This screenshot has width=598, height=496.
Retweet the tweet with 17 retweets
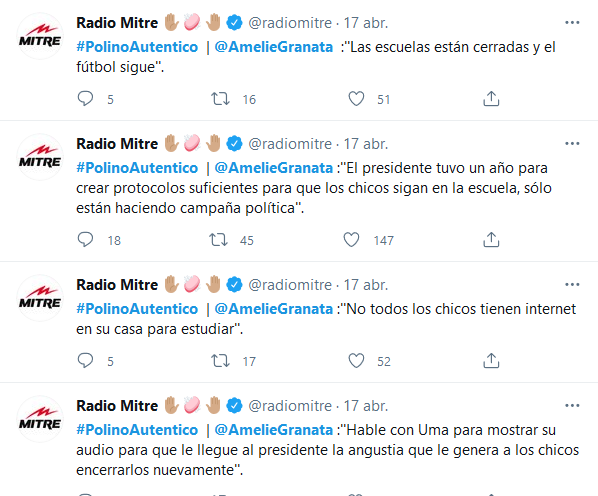click(220, 361)
